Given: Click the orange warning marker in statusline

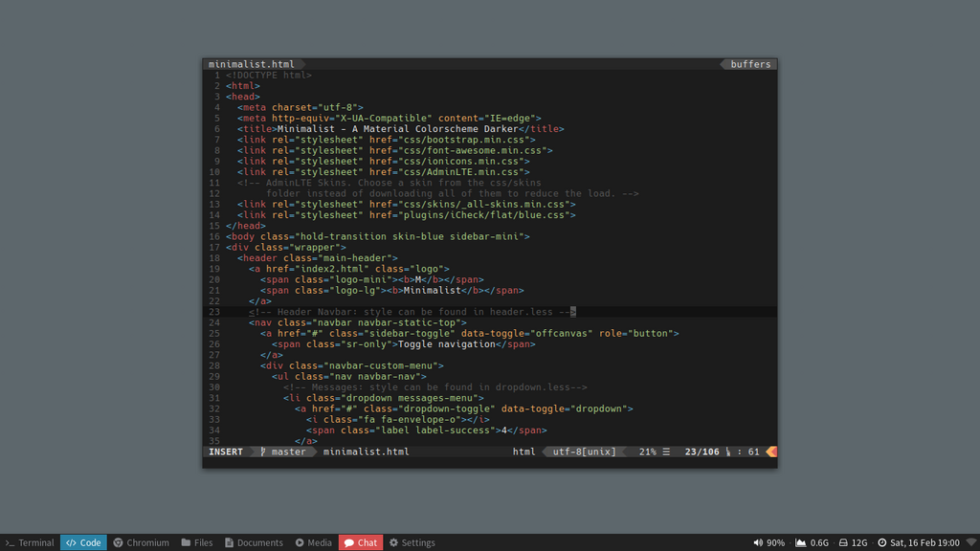Looking at the screenshot, I should tap(772, 452).
